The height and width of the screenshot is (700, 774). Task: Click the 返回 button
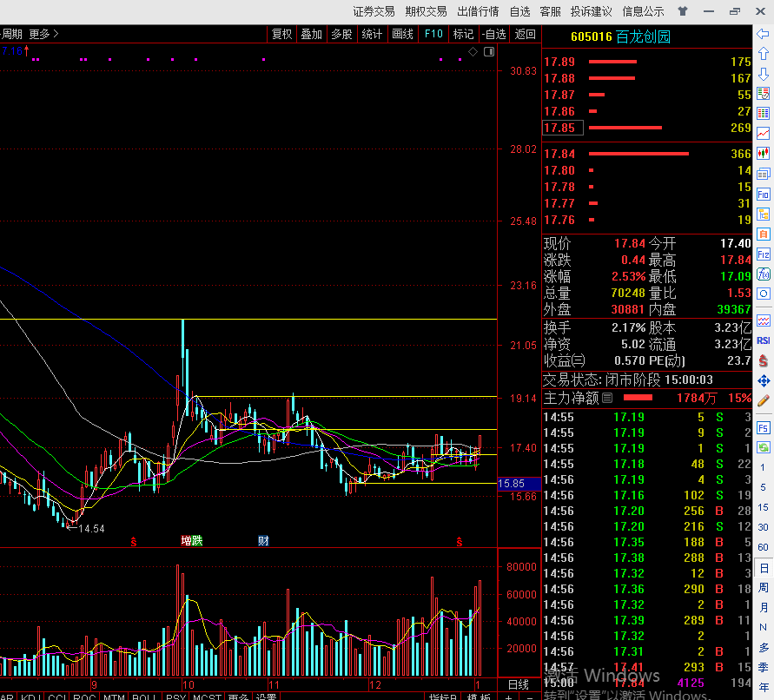click(x=525, y=34)
